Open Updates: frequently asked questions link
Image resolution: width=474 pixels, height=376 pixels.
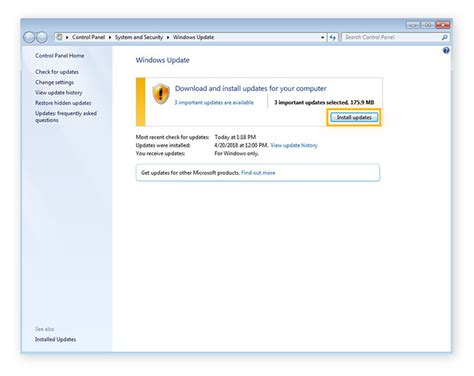pyautogui.click(x=66, y=117)
